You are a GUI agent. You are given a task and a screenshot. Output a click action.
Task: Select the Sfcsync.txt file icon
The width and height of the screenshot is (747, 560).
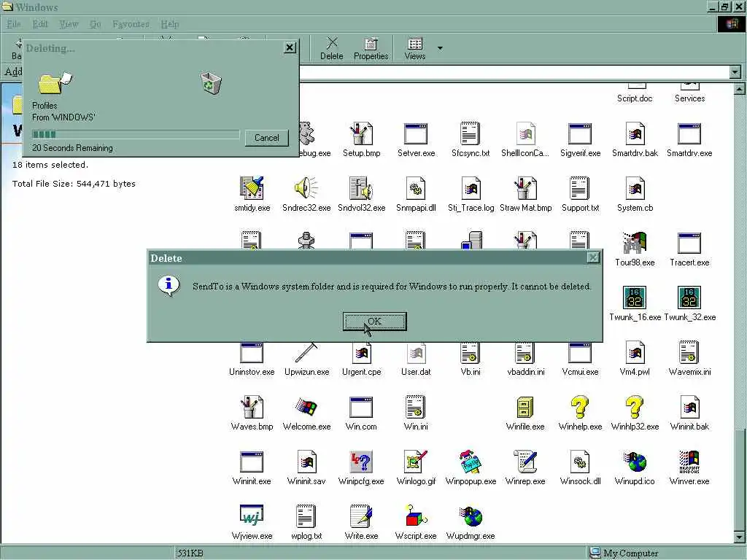[x=471, y=133]
